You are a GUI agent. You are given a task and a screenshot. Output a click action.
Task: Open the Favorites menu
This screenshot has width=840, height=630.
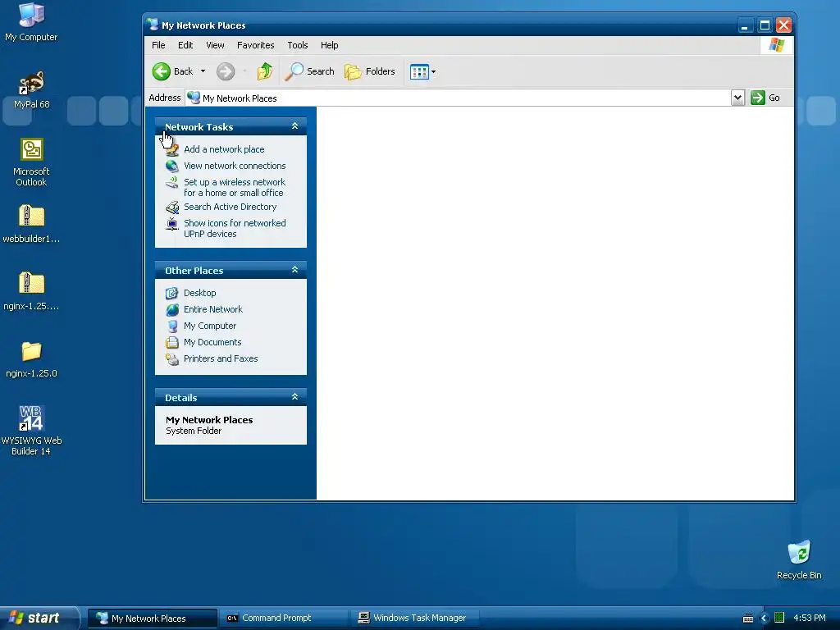pos(256,45)
